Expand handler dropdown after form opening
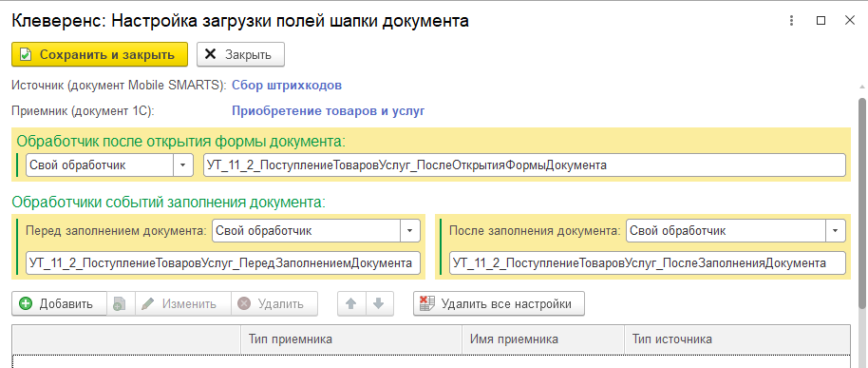Screen dimensions: 868x368 pos(182,165)
